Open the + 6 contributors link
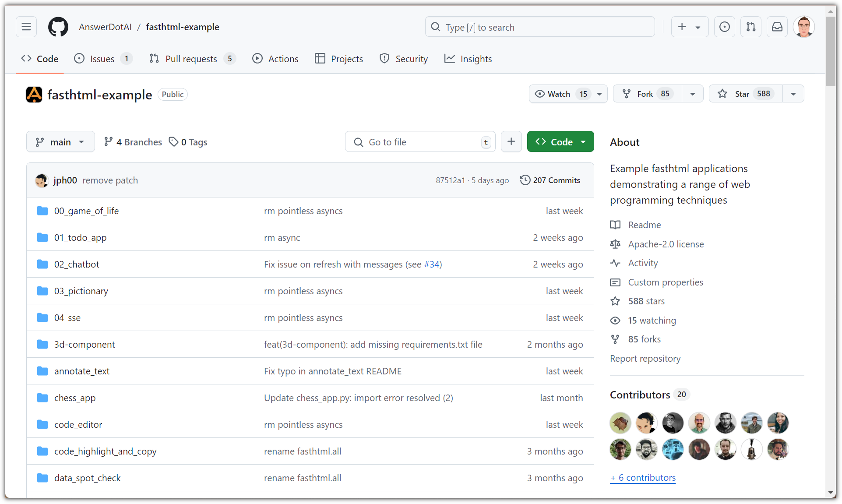Screen dimensions: 842x504 point(643,478)
